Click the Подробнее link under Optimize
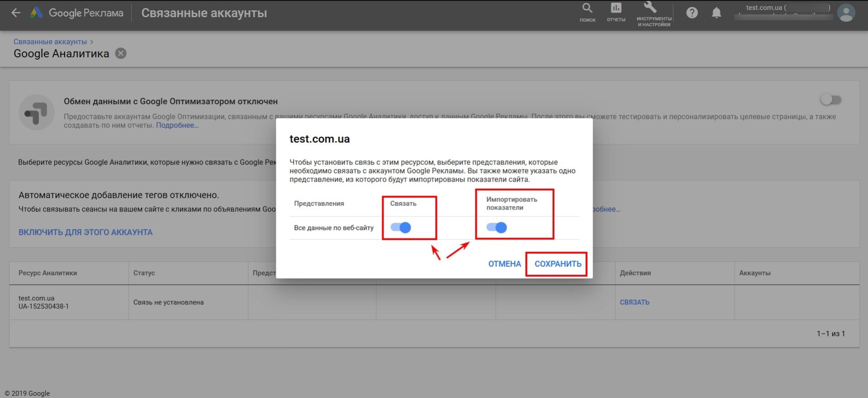Screen dimensions: 868x398 (x=177, y=126)
